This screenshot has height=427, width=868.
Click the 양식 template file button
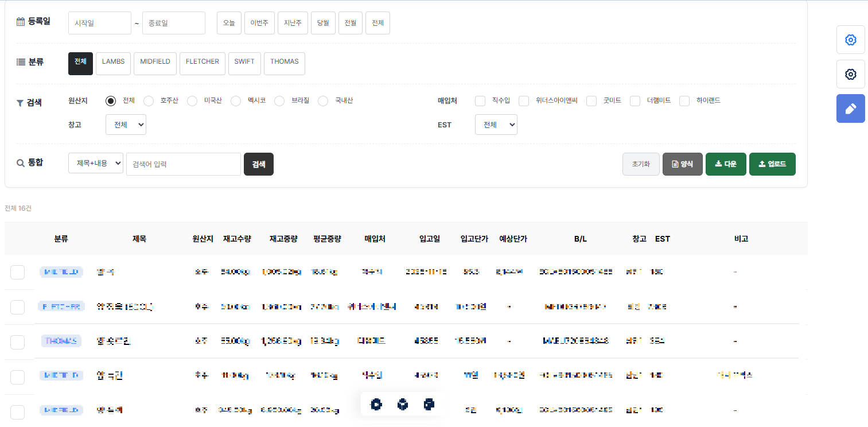click(x=682, y=164)
